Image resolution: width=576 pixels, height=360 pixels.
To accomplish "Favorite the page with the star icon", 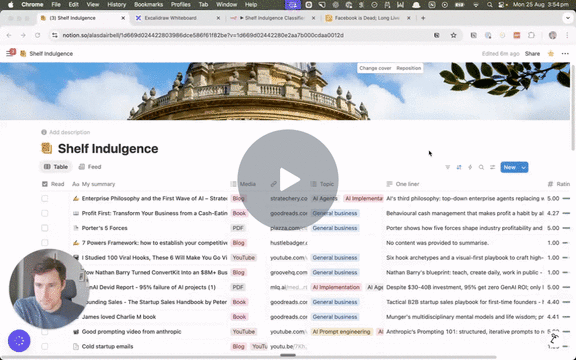I will tap(550, 54).
